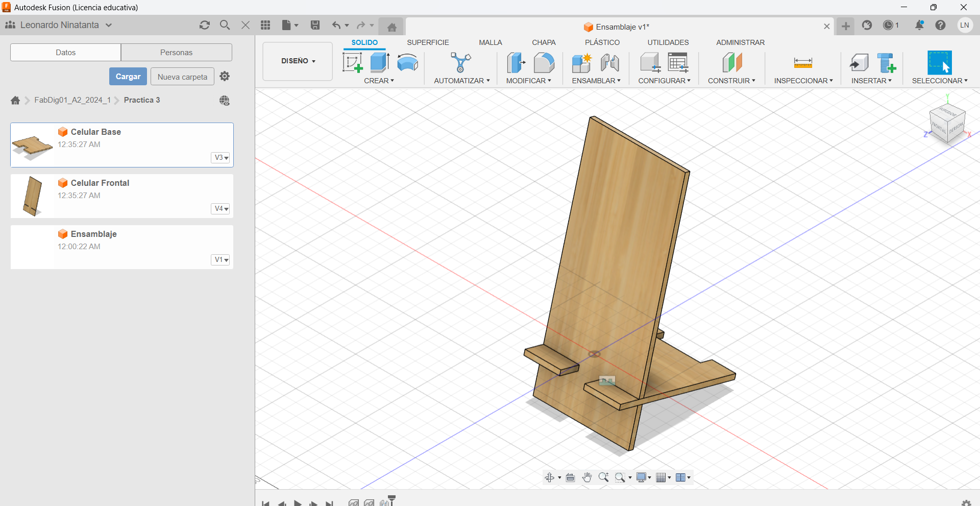Image resolution: width=980 pixels, height=506 pixels.
Task: Click the Nueva carpeta button
Action: (182, 77)
